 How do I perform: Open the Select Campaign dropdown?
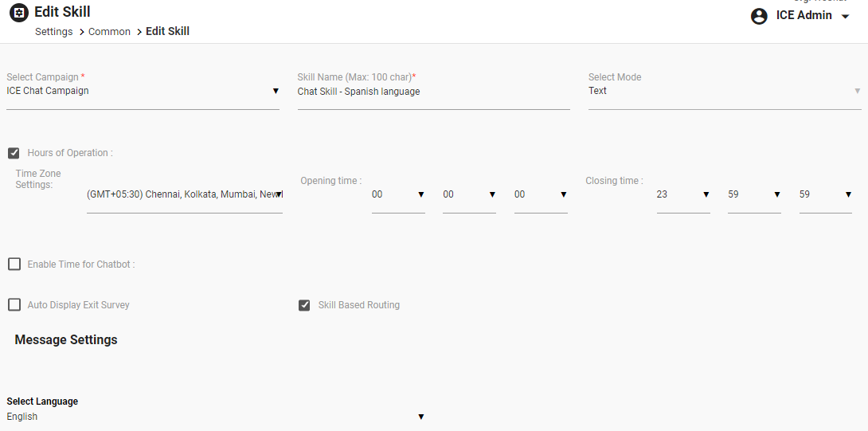[x=143, y=92]
